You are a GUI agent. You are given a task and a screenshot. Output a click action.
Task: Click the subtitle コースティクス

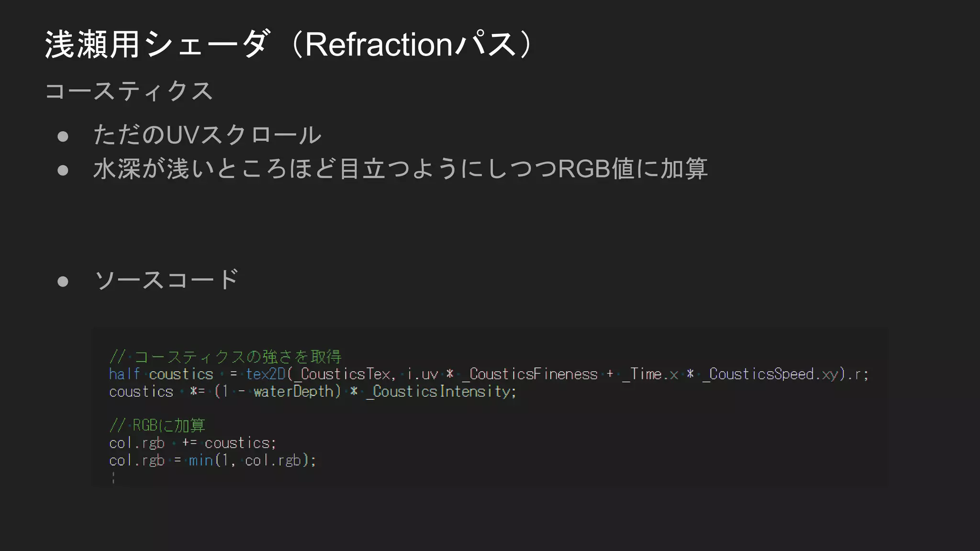point(129,91)
